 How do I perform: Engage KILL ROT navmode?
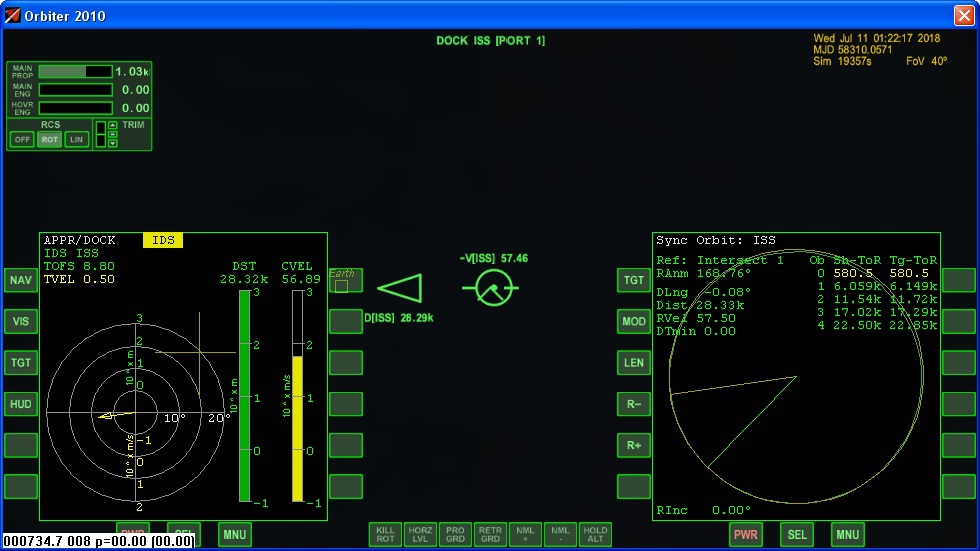(385, 534)
